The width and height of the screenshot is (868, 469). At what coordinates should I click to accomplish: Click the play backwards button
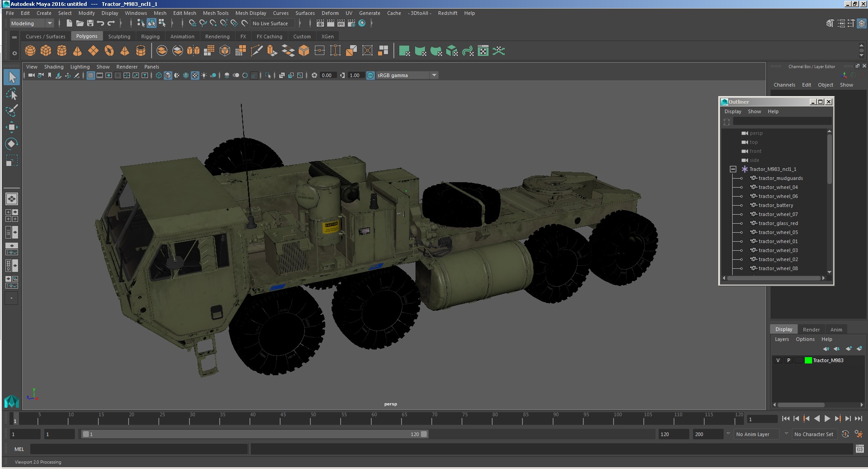pos(817,418)
